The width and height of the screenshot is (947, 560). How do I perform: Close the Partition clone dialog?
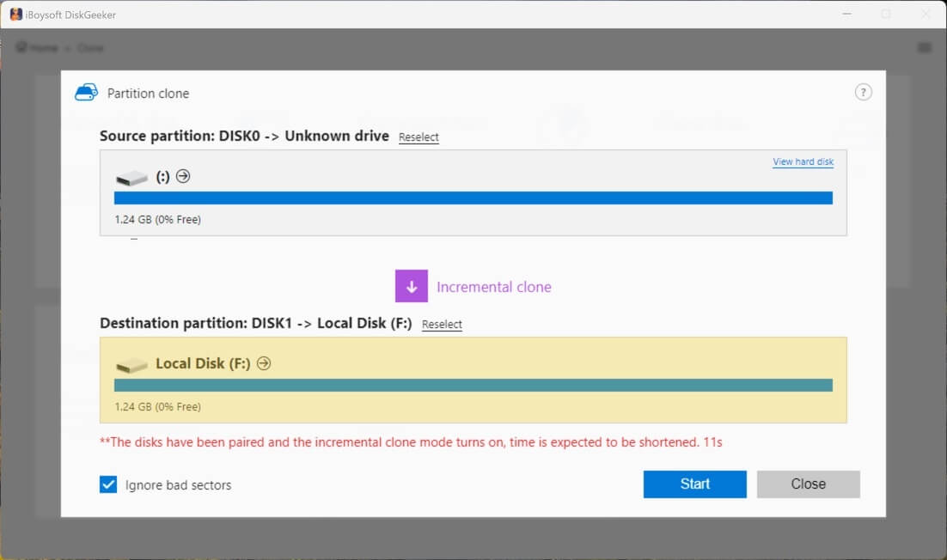(808, 484)
